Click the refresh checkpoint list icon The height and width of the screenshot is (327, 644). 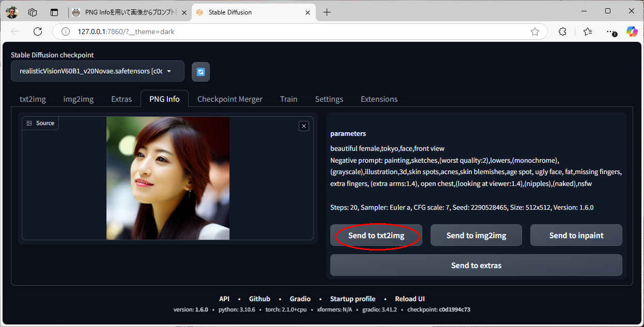(x=201, y=72)
